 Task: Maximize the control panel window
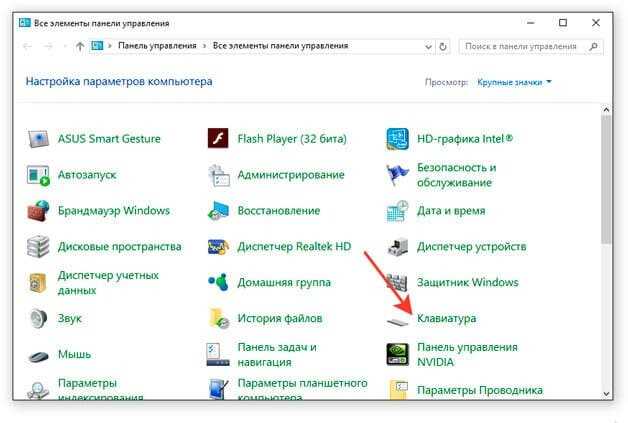pos(563,23)
